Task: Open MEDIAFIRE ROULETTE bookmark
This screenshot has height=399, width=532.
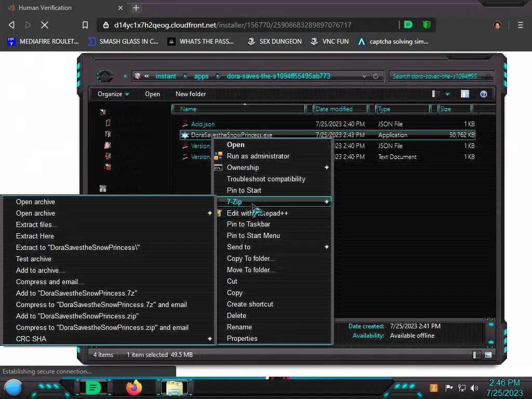Action: point(43,42)
